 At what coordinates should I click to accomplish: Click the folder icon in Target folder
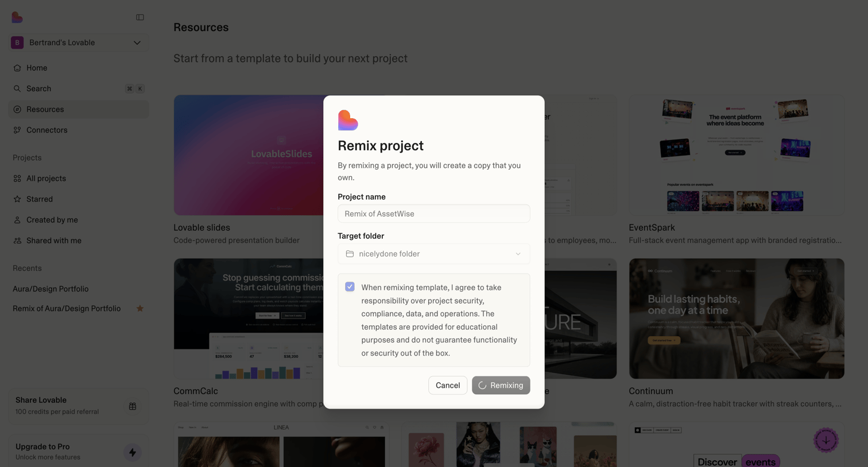[x=350, y=254]
